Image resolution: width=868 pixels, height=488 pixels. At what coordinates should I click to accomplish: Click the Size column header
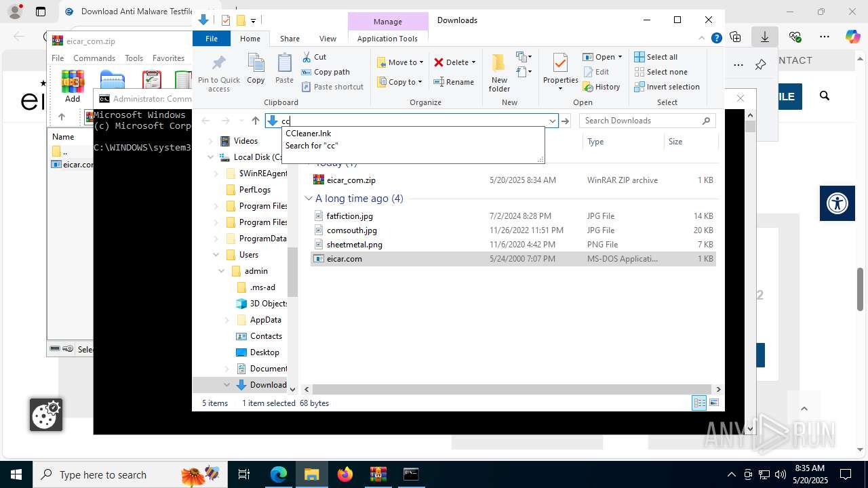click(690, 142)
